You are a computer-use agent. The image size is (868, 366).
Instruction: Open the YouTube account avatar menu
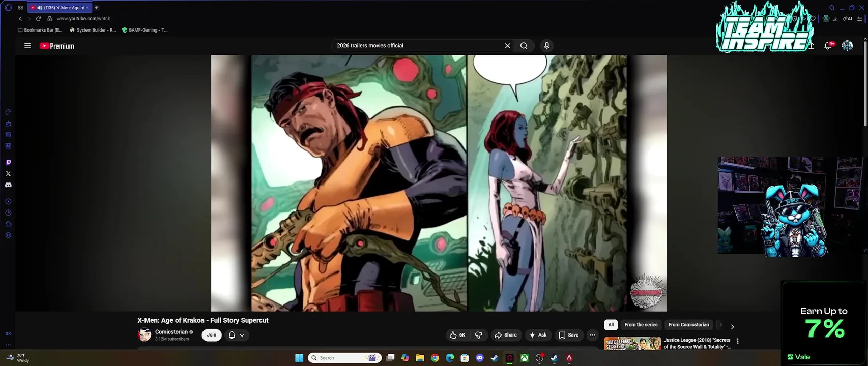(x=847, y=46)
